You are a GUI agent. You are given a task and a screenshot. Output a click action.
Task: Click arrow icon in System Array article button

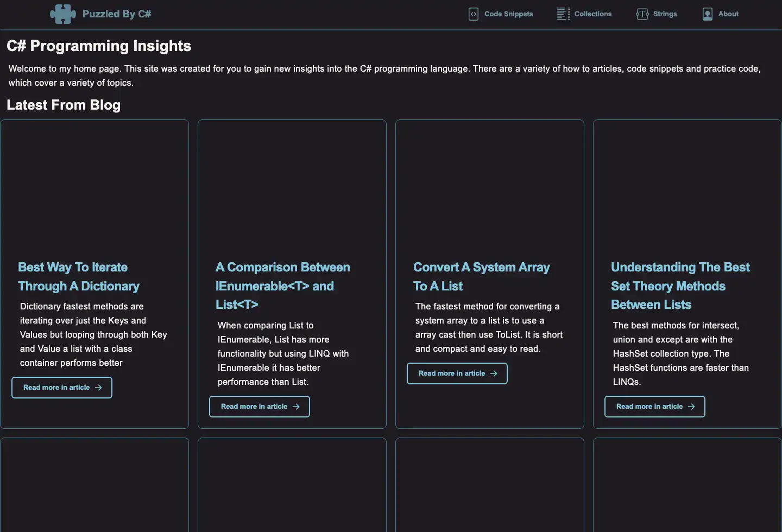pyautogui.click(x=494, y=373)
